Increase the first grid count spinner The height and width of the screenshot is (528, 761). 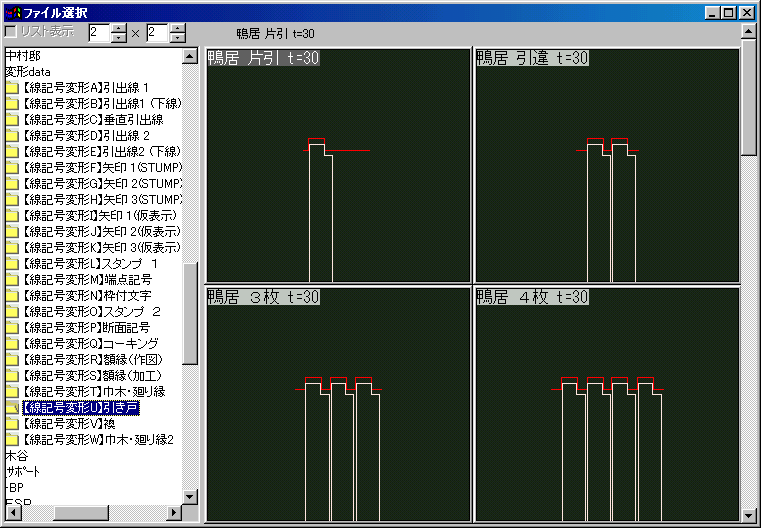click(118, 29)
